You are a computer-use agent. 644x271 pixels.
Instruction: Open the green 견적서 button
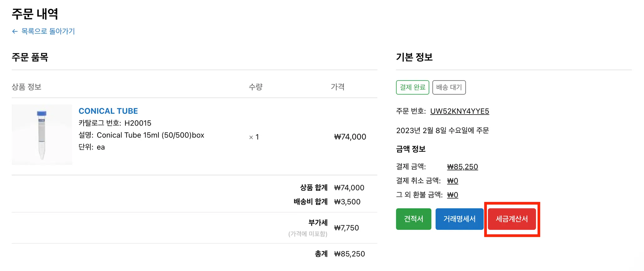414,219
